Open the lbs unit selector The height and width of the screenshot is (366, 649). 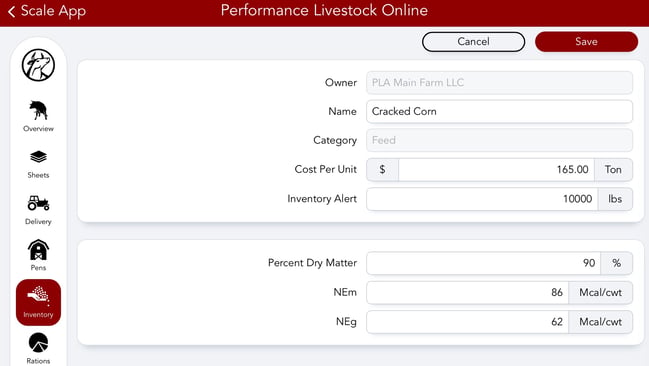tap(615, 199)
